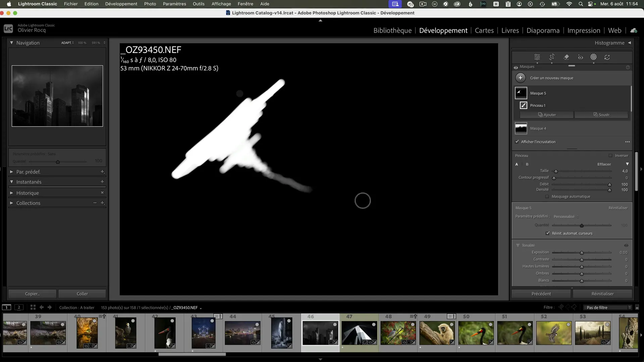Viewport: 644px width, 362px height.
Task: Adjust the Contraste slider
Action: click(x=582, y=259)
